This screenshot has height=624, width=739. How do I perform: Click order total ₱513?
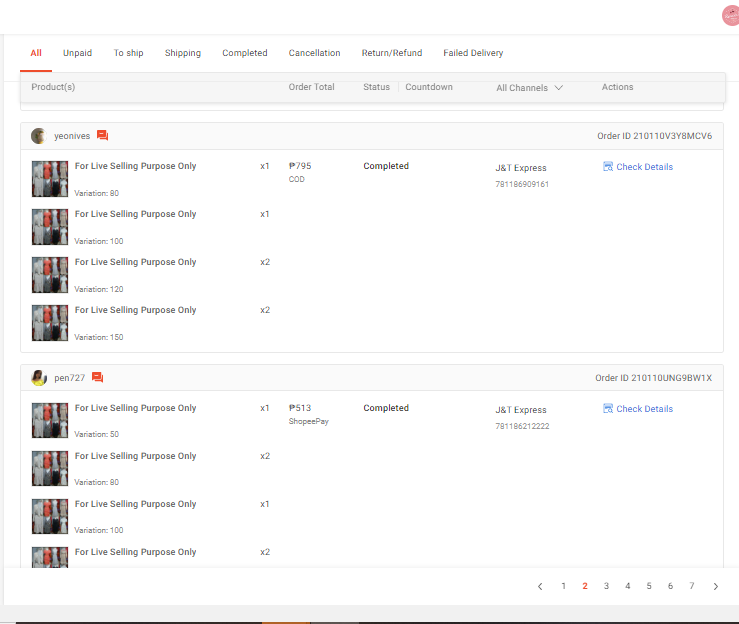pyautogui.click(x=300, y=408)
